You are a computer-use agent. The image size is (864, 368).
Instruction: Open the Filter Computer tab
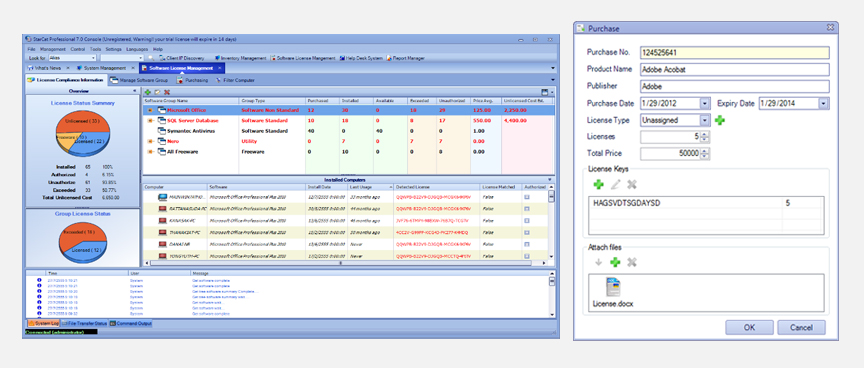click(235, 80)
